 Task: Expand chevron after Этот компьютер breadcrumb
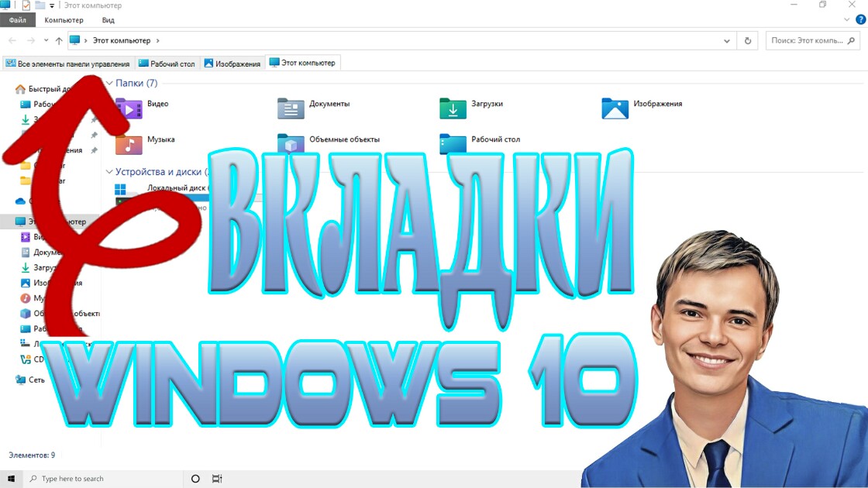tap(158, 40)
